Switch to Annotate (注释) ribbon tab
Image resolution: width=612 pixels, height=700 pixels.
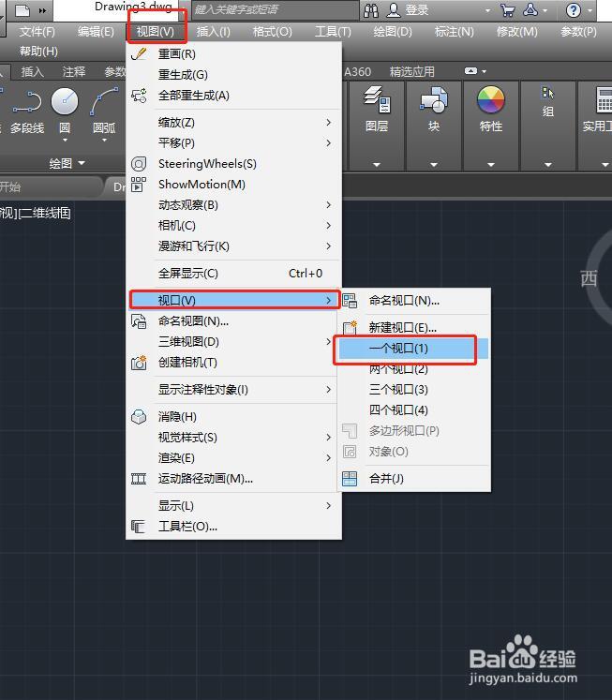74,72
